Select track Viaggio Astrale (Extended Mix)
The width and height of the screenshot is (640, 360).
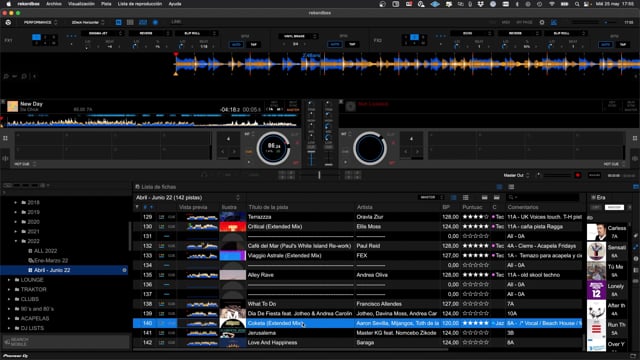tap(284, 256)
